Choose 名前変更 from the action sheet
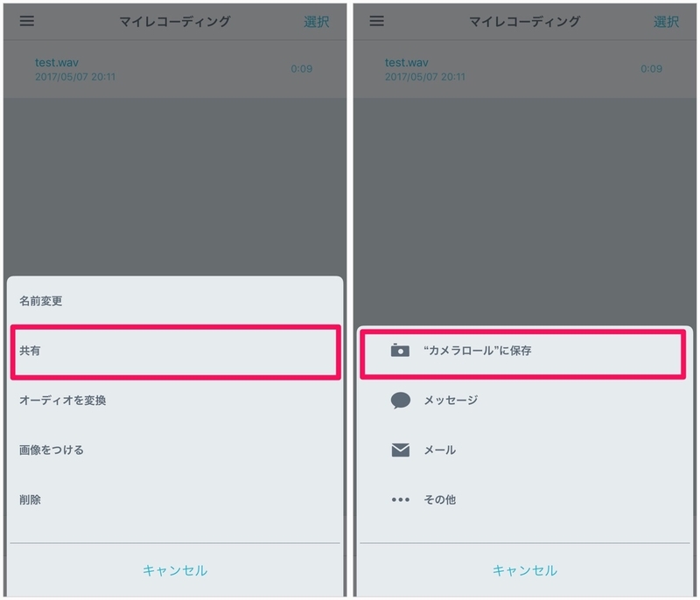 [x=175, y=301]
